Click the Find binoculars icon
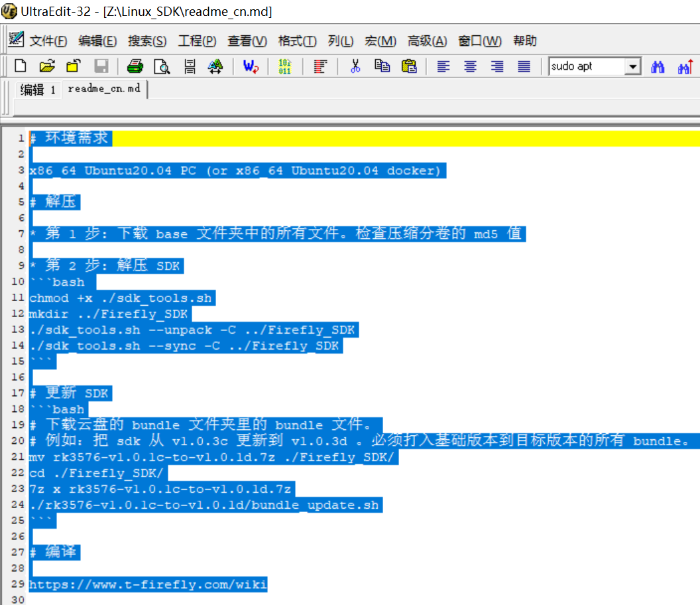The height and width of the screenshot is (605, 700). pos(658,66)
